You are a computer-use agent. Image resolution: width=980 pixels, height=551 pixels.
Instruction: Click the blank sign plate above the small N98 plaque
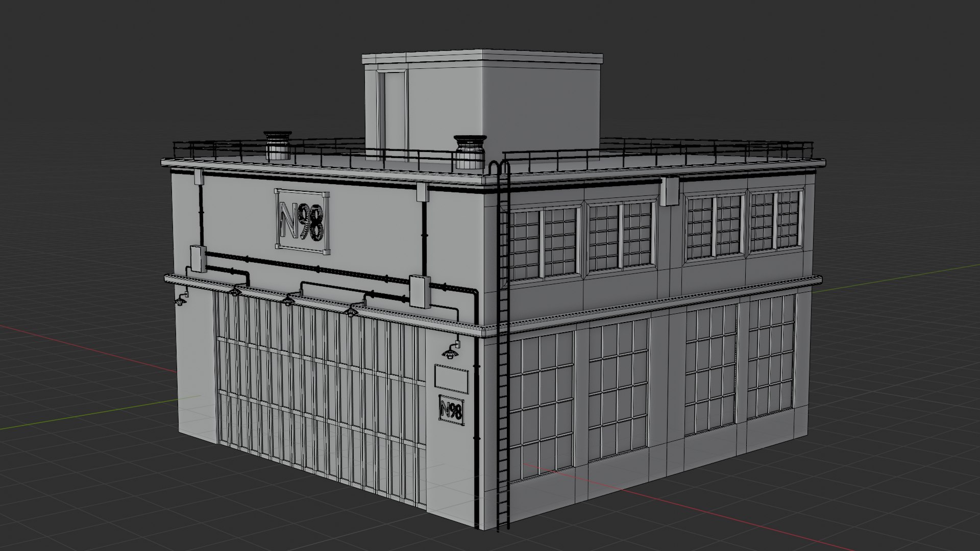point(452,378)
